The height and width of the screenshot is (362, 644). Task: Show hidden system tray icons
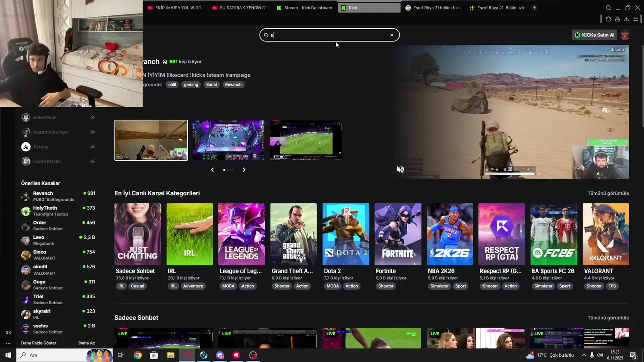click(584, 355)
